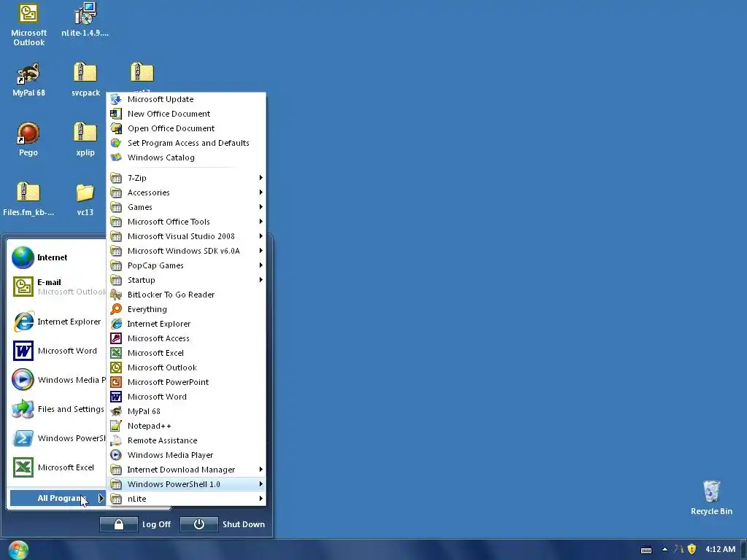The image size is (747, 560).
Task: Launch MyPal 68 from All Programs list
Action: pos(186,411)
